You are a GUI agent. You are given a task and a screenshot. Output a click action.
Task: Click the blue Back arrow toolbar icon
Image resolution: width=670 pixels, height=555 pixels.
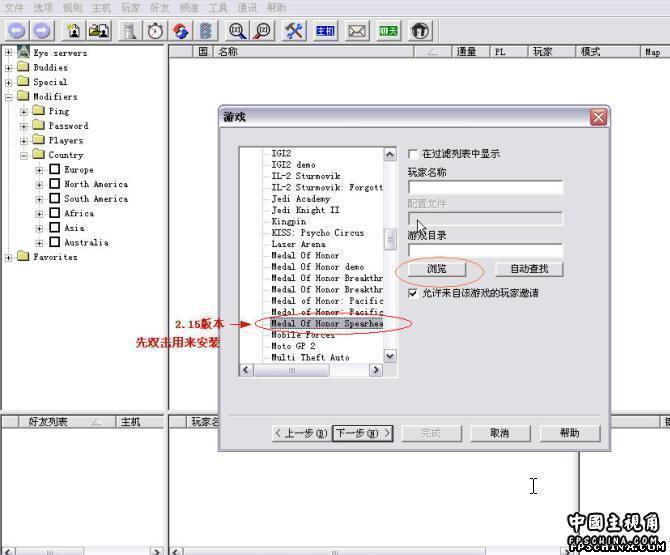(x=17, y=31)
